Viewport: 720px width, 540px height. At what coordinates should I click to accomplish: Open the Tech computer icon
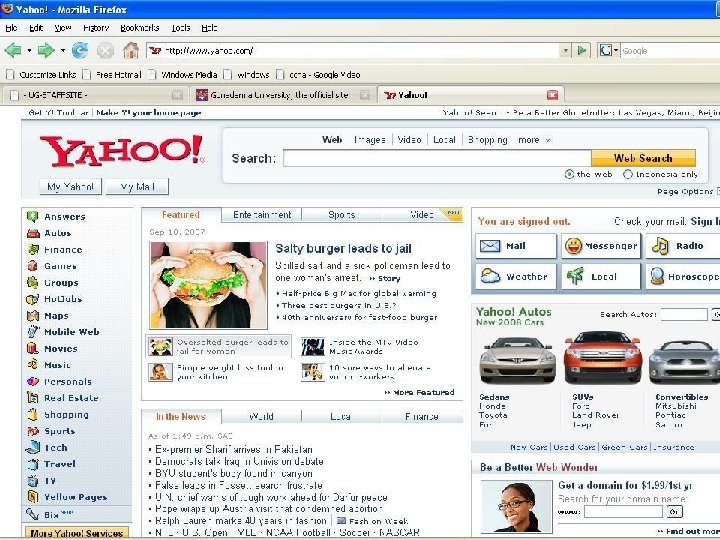pos(33,447)
